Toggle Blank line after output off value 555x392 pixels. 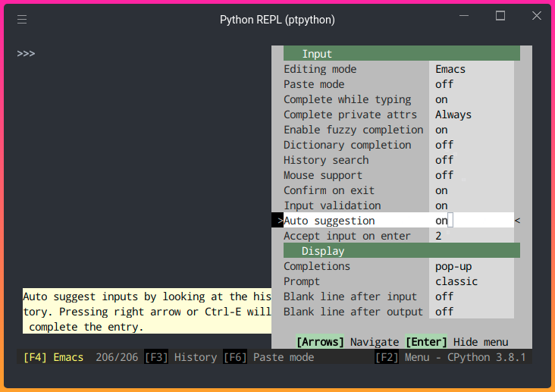pos(444,312)
